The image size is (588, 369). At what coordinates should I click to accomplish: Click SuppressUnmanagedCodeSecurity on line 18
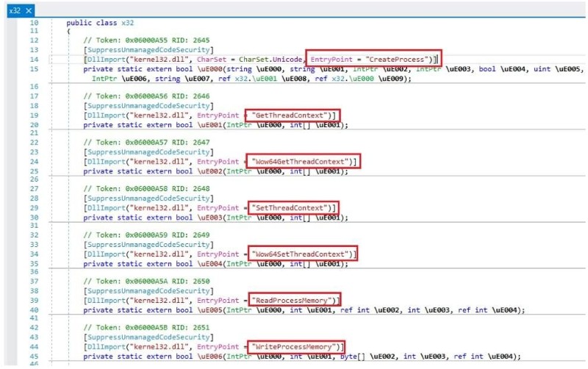pyautogui.click(x=148, y=106)
